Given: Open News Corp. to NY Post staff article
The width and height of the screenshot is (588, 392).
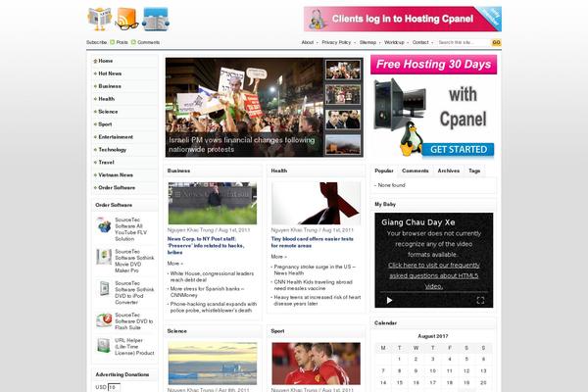Looking at the screenshot, I should point(206,246).
